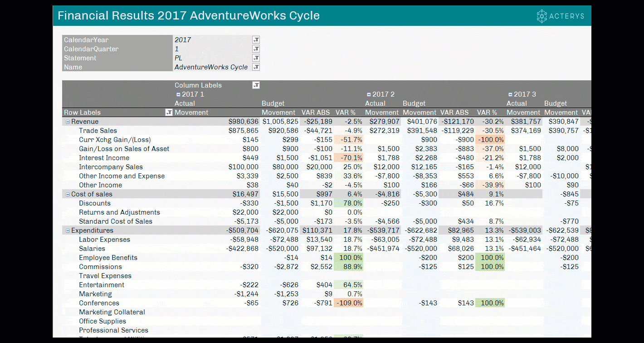
Task: Select the 78.0% Discounts variance cell
Action: [348, 203]
